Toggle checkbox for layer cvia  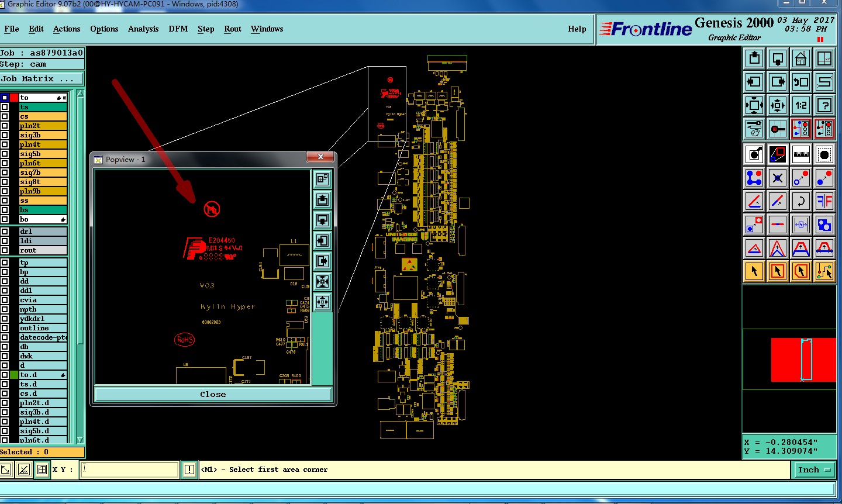coord(5,301)
